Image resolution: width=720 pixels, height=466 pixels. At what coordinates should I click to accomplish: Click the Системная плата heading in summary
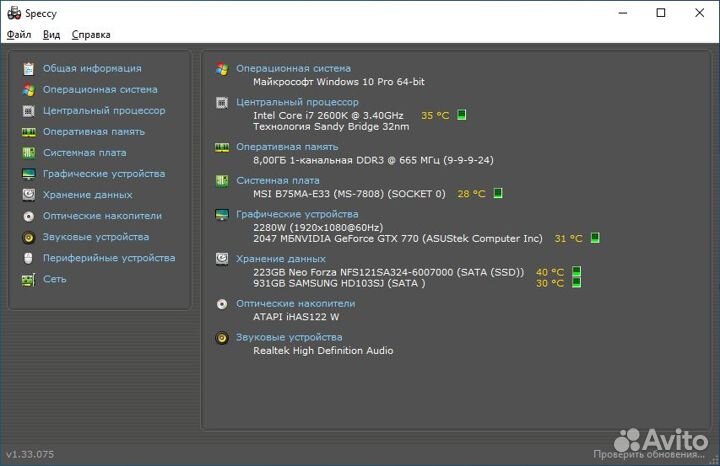point(278,180)
